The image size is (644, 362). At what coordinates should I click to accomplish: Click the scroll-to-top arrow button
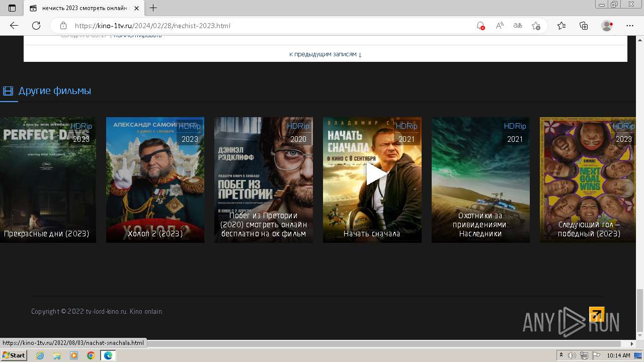click(x=597, y=314)
